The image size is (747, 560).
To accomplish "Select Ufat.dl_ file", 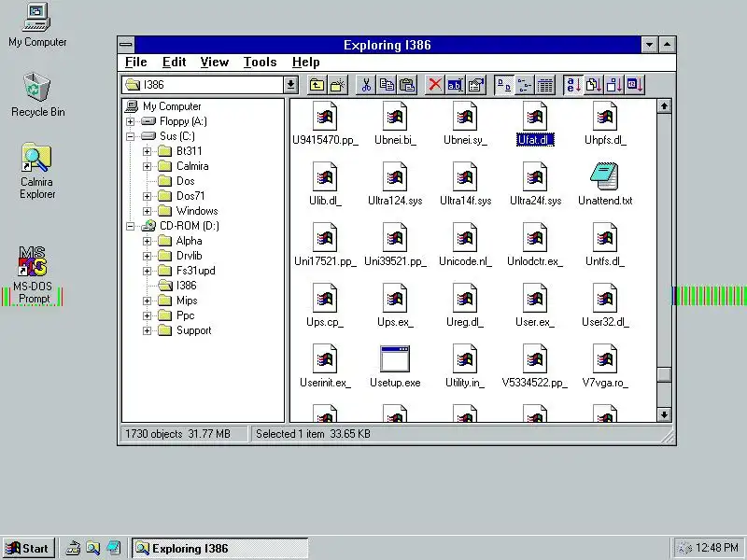I will [535, 123].
